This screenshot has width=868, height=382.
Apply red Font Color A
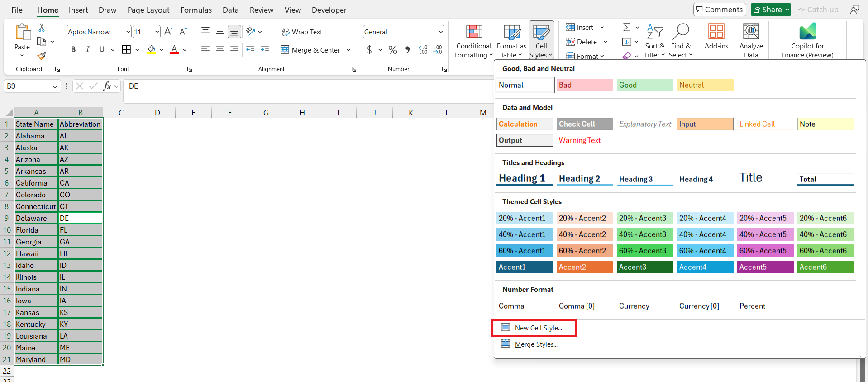(x=174, y=50)
